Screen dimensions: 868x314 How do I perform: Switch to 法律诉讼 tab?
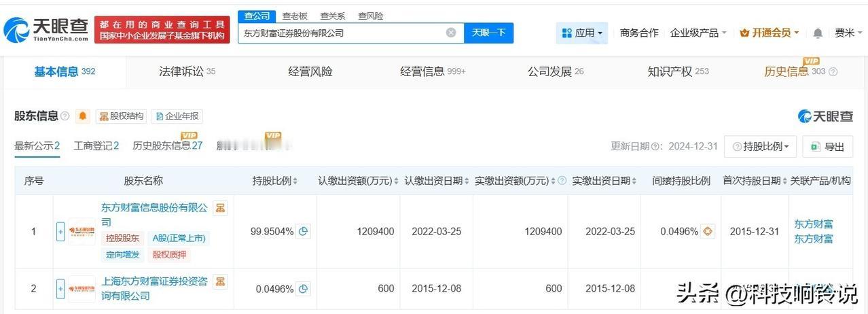[x=187, y=71]
